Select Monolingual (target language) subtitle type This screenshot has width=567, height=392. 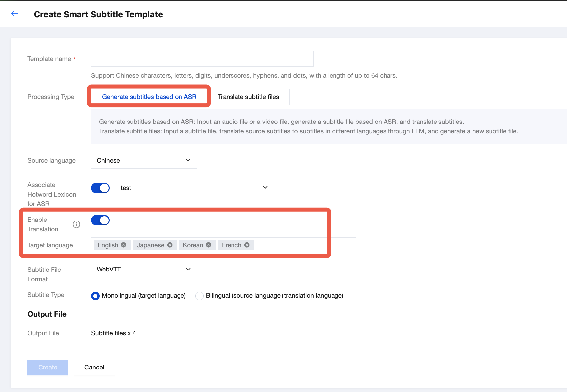click(x=95, y=296)
